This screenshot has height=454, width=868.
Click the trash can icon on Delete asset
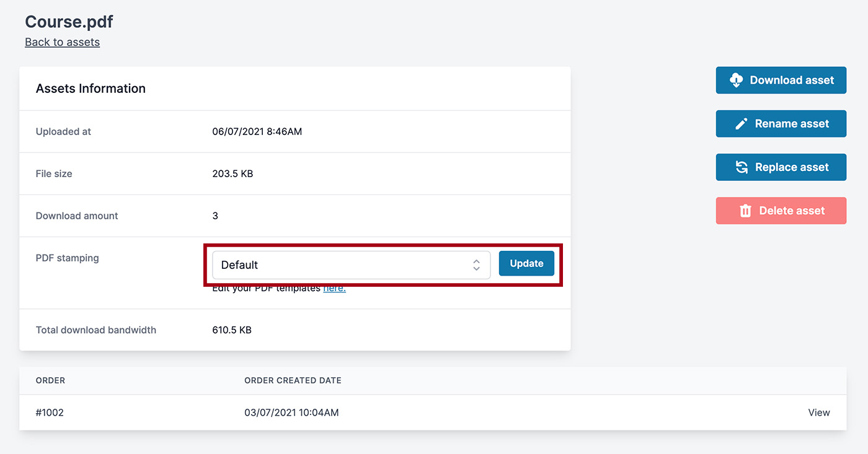(x=745, y=211)
